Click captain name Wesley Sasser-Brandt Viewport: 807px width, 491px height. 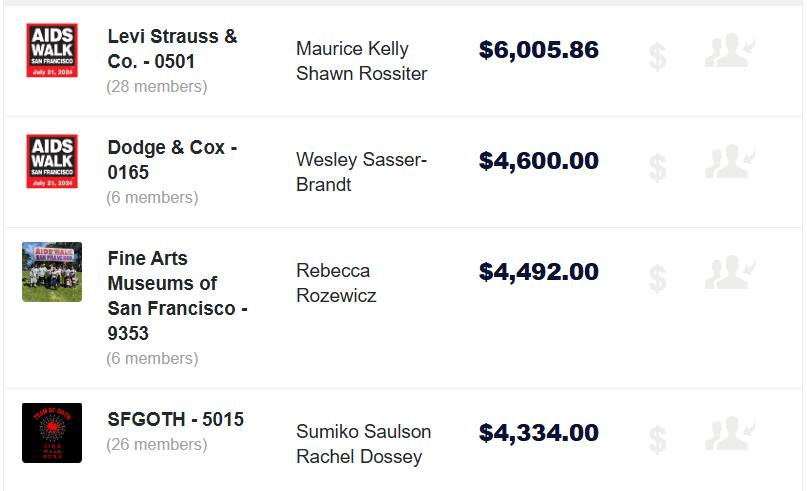click(361, 172)
